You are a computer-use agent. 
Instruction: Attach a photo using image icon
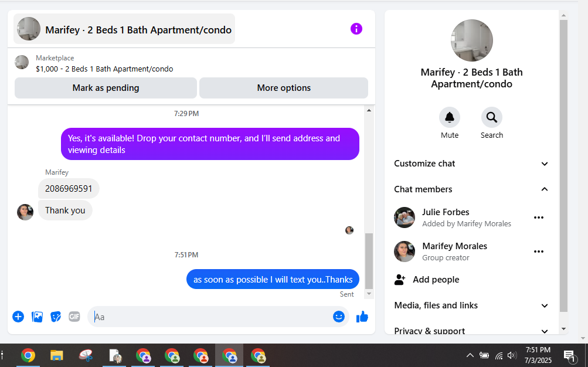(x=37, y=317)
